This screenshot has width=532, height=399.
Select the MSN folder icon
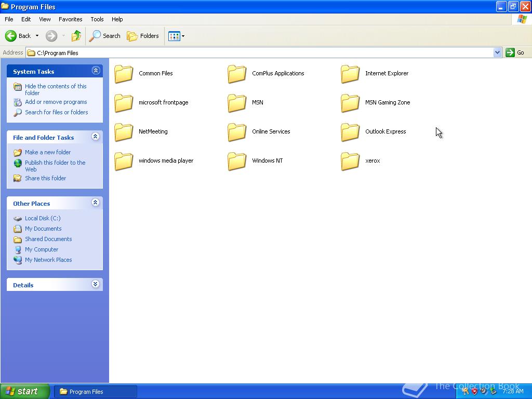pos(237,103)
